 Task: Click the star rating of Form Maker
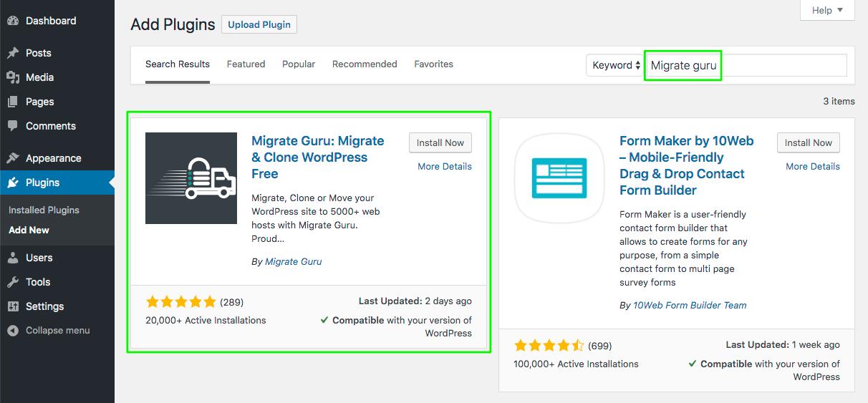(x=549, y=346)
